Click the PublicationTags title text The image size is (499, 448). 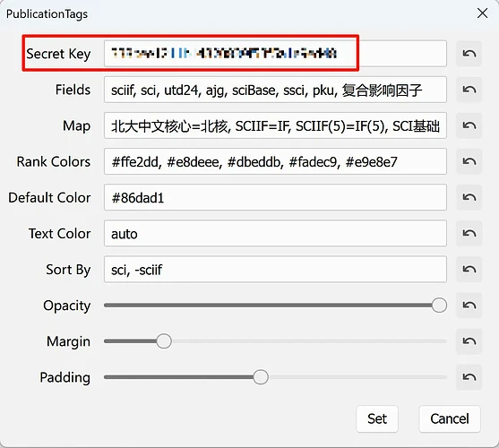(47, 14)
